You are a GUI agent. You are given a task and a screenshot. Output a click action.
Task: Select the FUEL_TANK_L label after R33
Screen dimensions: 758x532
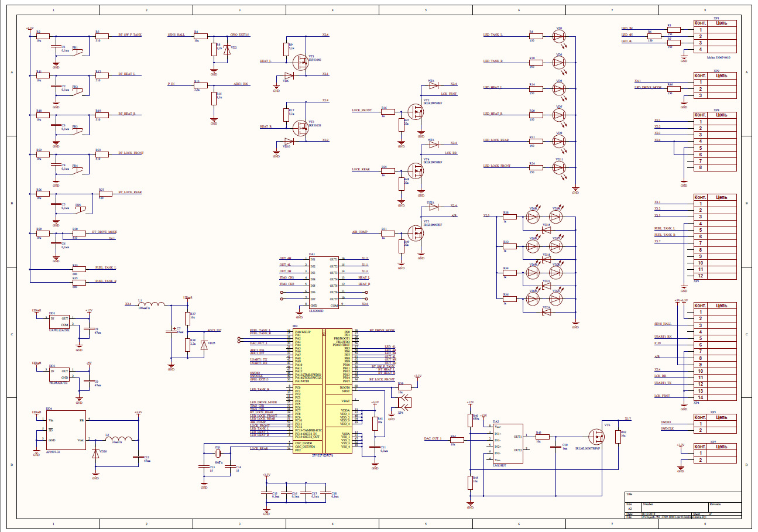tap(105, 267)
